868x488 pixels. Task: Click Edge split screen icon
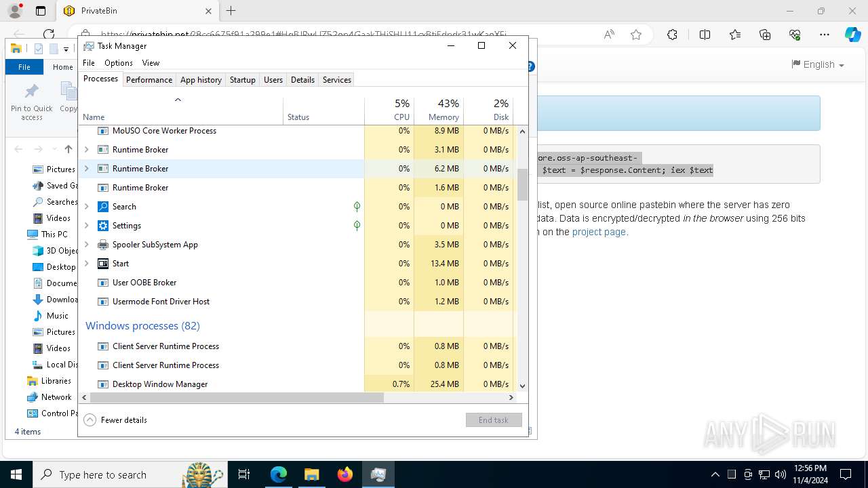point(705,35)
